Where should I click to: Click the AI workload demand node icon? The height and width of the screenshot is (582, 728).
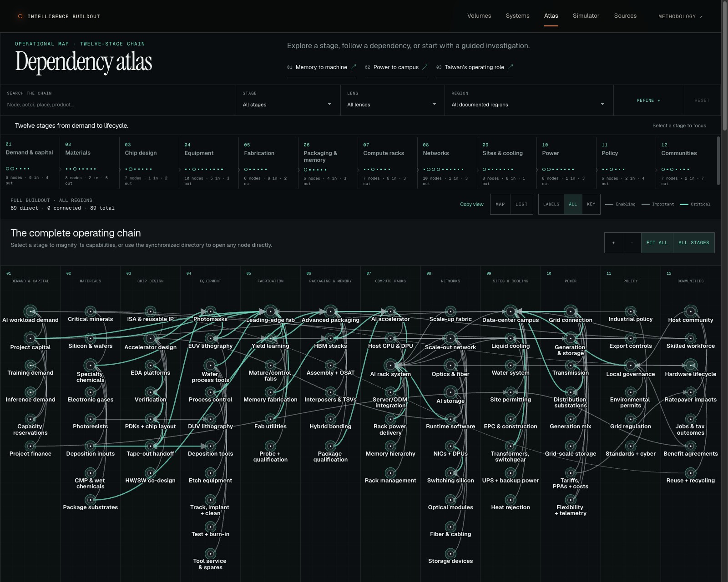pos(30,311)
